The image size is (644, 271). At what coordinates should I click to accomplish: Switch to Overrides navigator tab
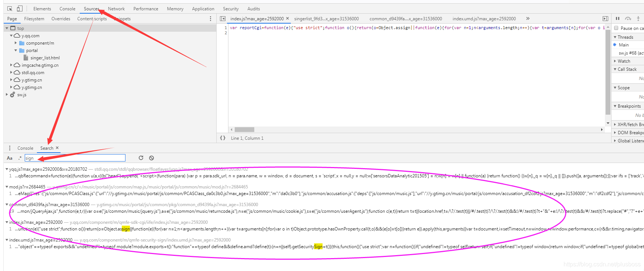click(61, 19)
